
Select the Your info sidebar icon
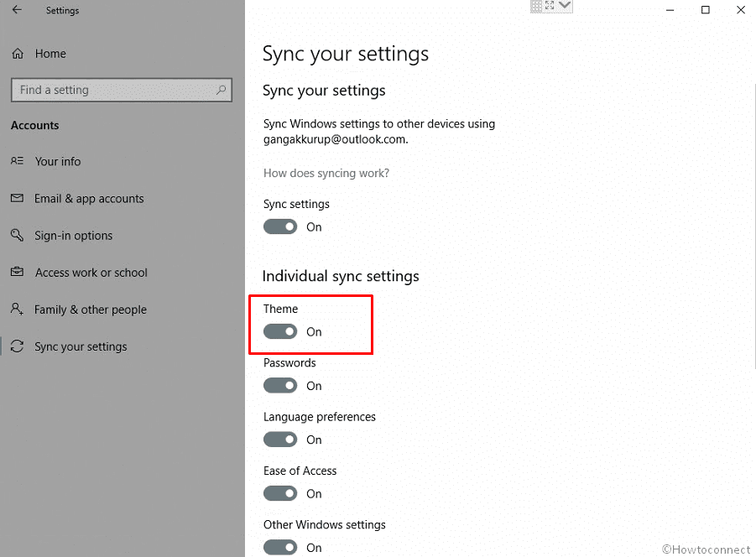pos(17,161)
